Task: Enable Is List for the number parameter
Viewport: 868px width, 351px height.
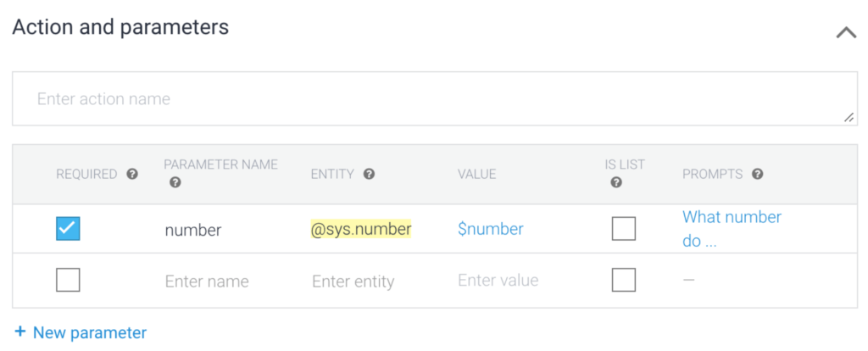Action: click(x=624, y=229)
